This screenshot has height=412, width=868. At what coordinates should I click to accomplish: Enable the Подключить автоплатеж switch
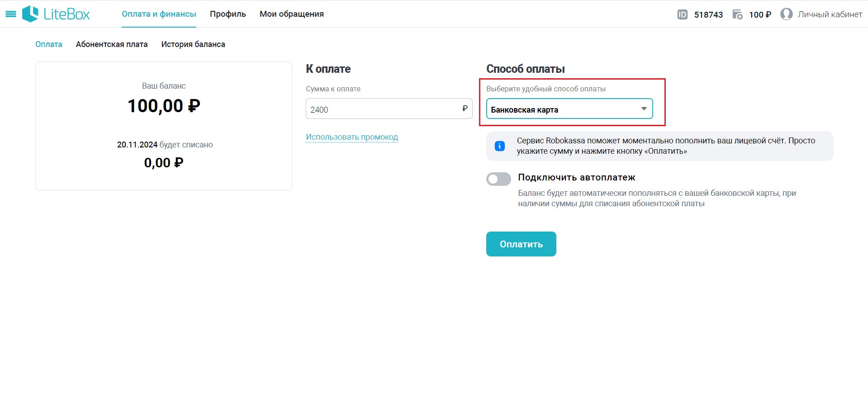(x=498, y=179)
